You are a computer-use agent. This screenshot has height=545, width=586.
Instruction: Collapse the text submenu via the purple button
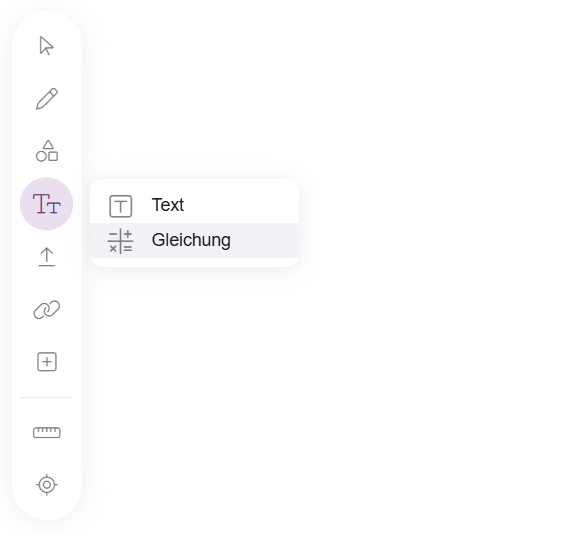tap(46, 204)
